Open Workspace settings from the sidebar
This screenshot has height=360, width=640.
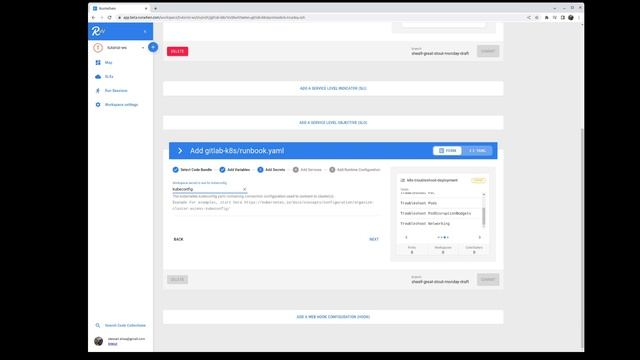point(121,104)
